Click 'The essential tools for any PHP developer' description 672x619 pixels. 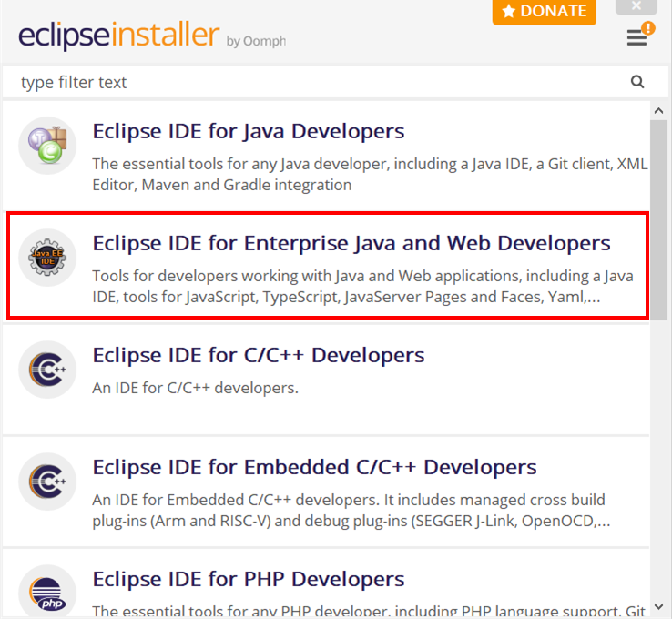[x=369, y=611]
